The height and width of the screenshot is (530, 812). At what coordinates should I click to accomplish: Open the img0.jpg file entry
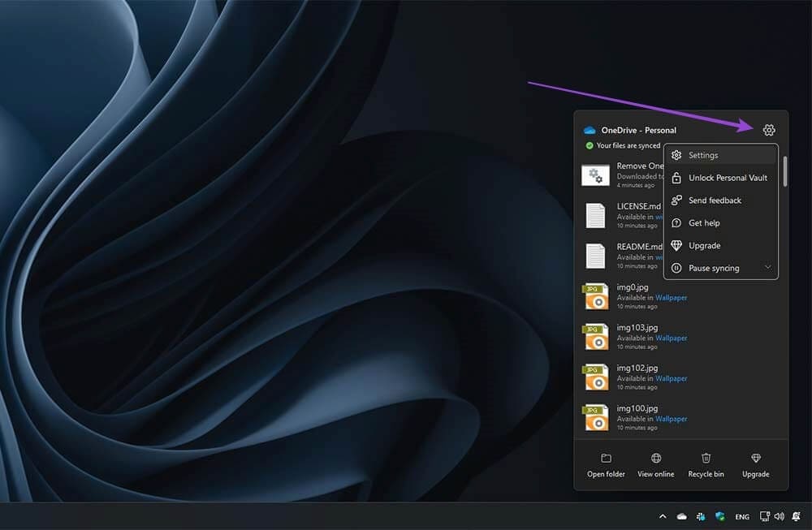pyautogui.click(x=681, y=296)
